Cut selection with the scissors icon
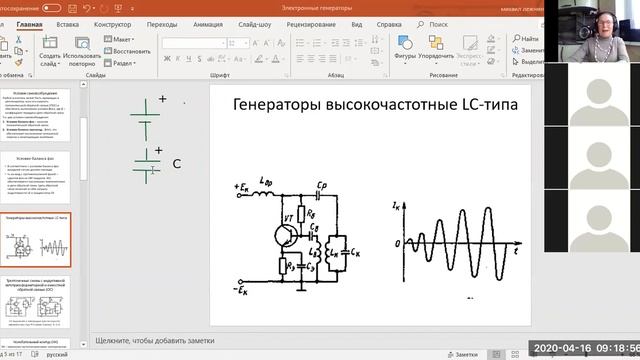640x360 pixels. tap(18, 40)
